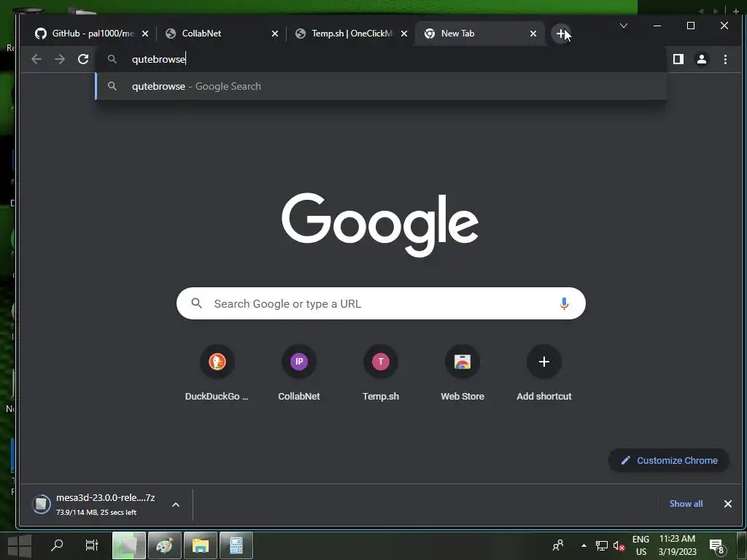Click magnifier icon in Google search box

pyautogui.click(x=197, y=303)
